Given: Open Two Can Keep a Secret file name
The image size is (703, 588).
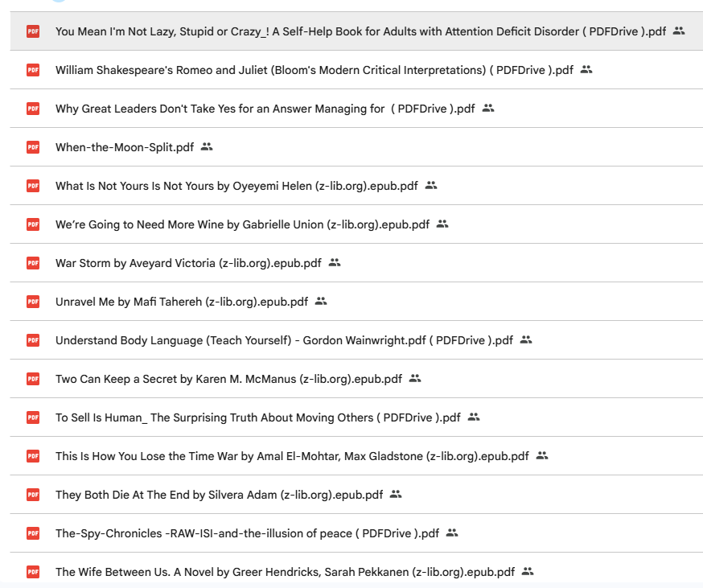Looking at the screenshot, I should 228,379.
